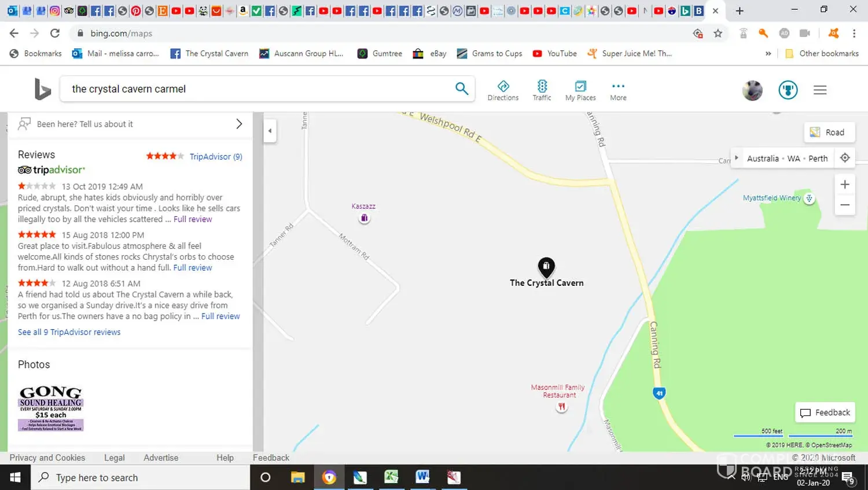Switch the Road map style
The height and width of the screenshot is (490, 868).
click(829, 132)
